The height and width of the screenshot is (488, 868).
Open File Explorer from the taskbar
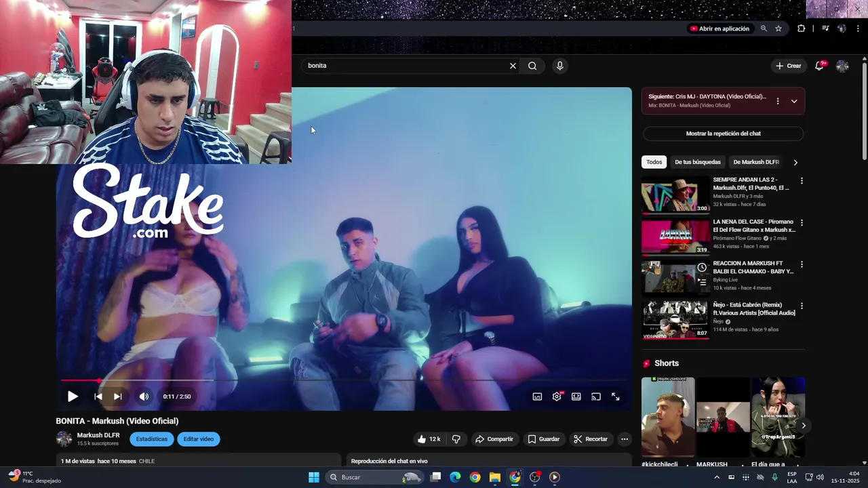495,477
